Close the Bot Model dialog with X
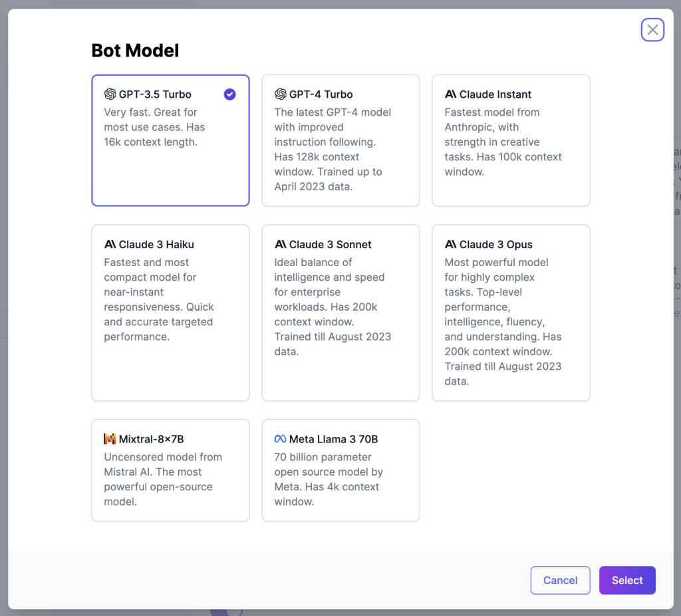The height and width of the screenshot is (616, 681). 652,30
